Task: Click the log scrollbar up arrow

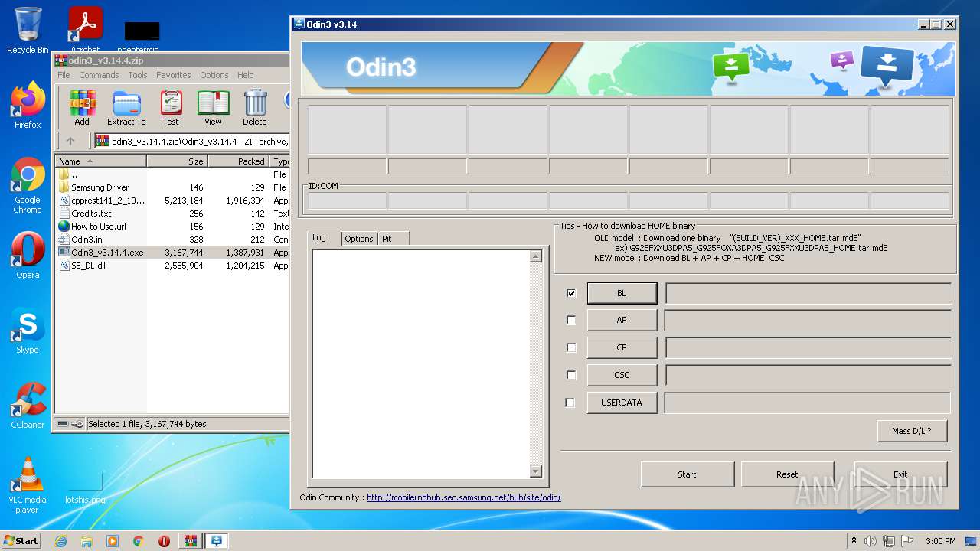Action: [x=536, y=257]
